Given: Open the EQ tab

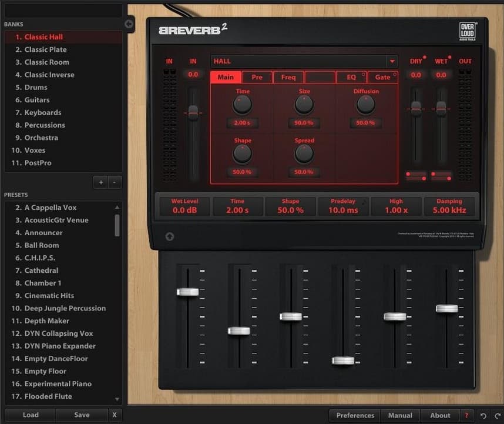Looking at the screenshot, I should click(x=351, y=77).
